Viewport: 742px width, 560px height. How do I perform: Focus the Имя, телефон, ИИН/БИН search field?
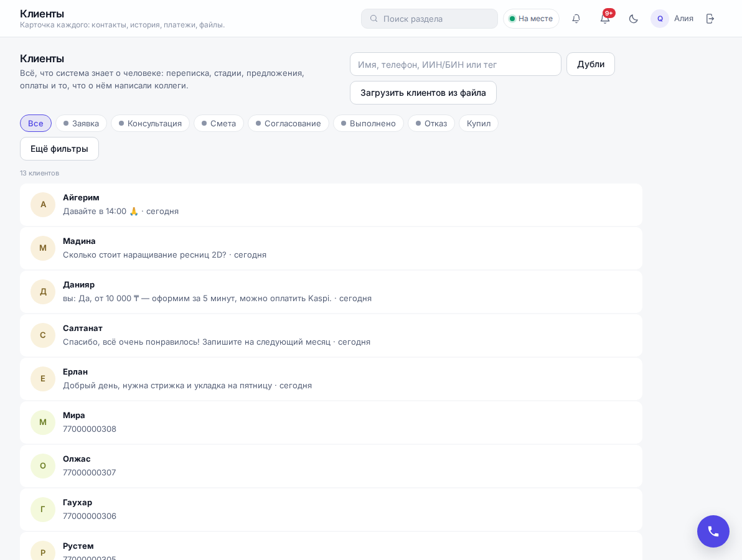pos(455,64)
